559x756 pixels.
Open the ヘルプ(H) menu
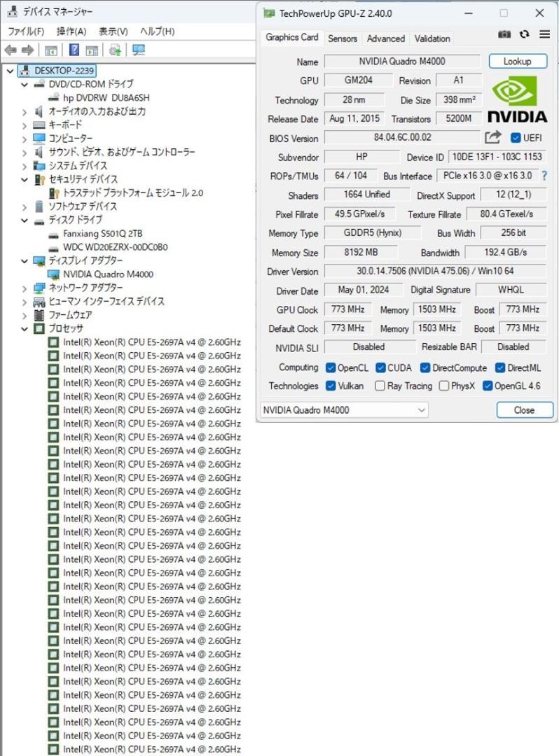click(157, 31)
